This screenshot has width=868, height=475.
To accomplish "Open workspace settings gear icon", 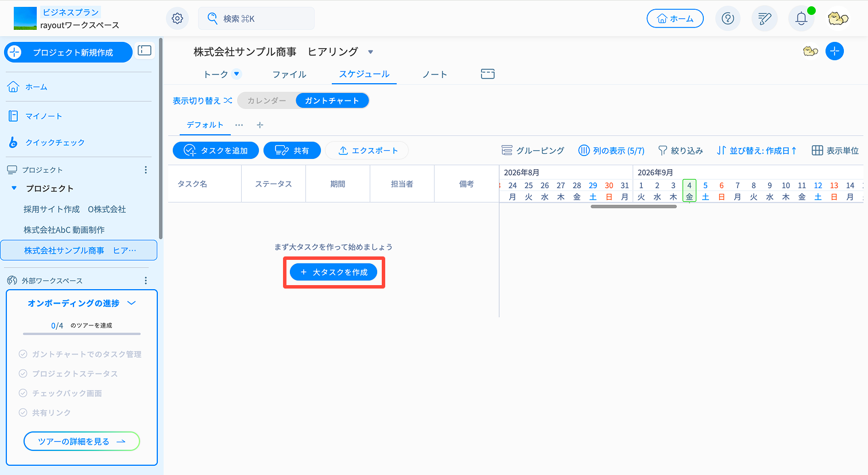I will (177, 18).
